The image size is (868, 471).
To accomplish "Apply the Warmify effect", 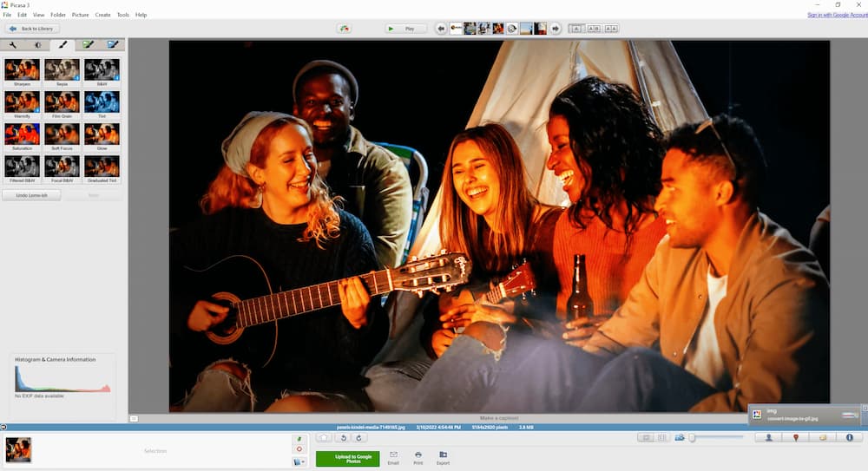I will [x=23, y=105].
